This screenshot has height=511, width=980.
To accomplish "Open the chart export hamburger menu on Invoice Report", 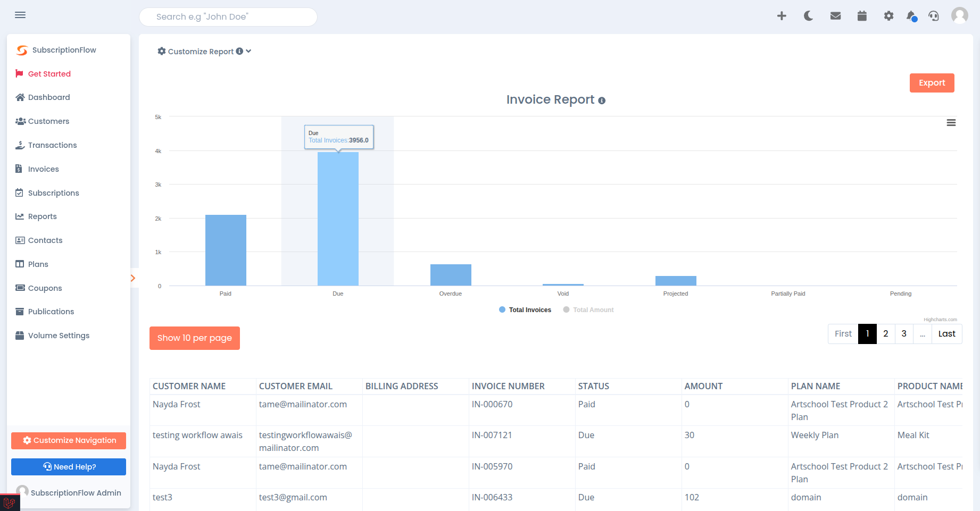I will (x=951, y=122).
